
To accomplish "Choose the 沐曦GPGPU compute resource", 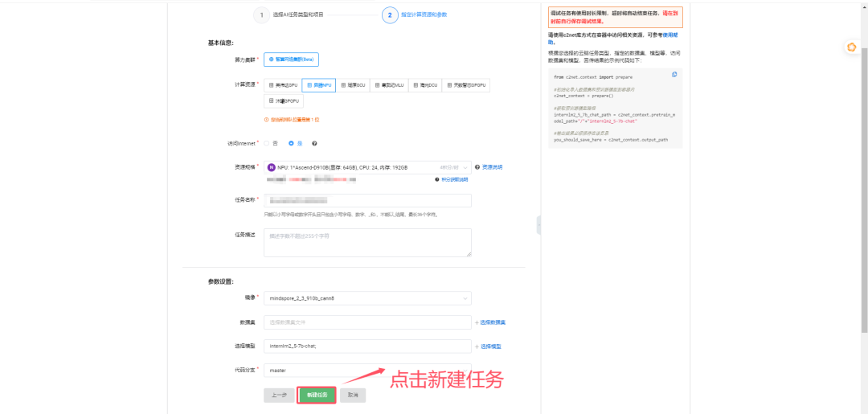I will pyautogui.click(x=284, y=101).
